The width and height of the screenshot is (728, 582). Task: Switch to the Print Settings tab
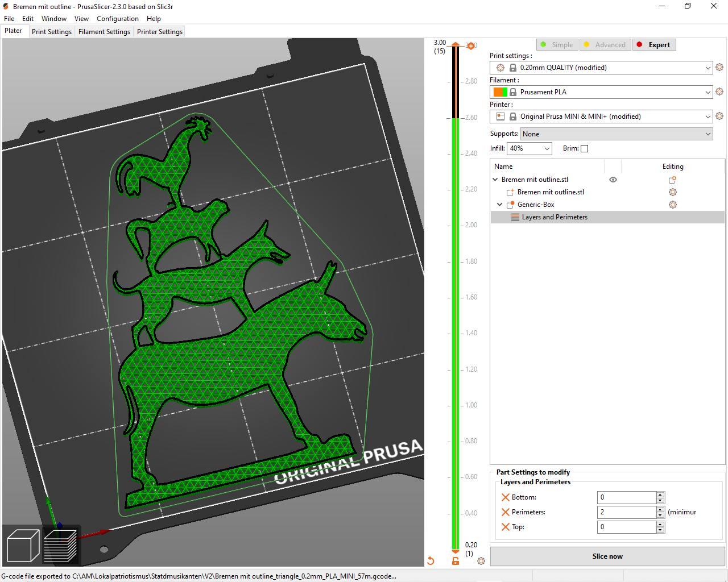coord(52,32)
